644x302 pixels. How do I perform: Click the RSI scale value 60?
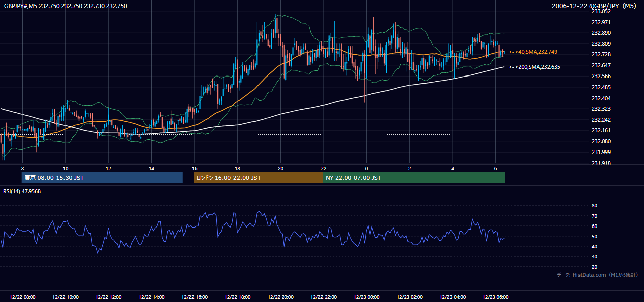coord(594,226)
